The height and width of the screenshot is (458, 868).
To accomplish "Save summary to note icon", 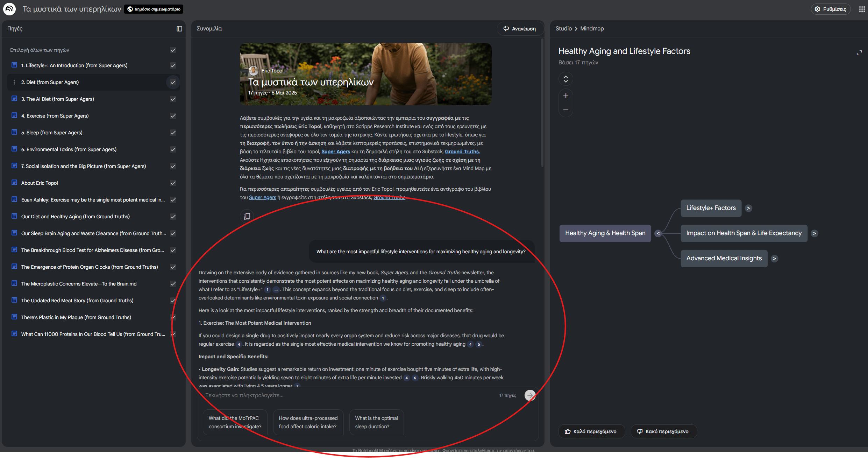I will click(x=247, y=216).
